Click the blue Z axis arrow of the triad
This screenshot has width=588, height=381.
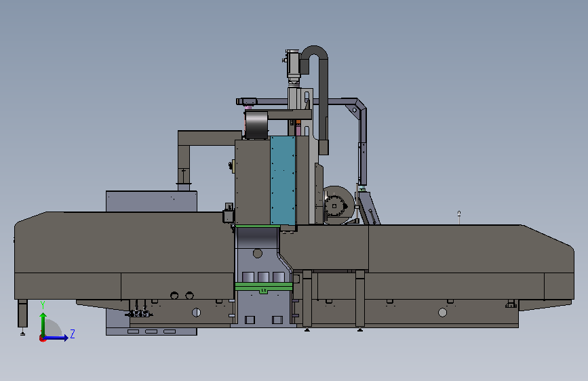click(56, 338)
